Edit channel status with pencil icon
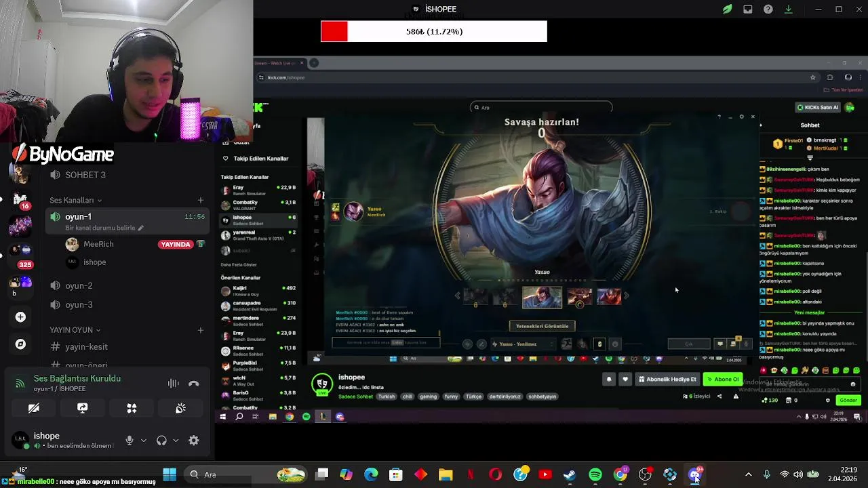The image size is (868, 488). click(x=140, y=228)
